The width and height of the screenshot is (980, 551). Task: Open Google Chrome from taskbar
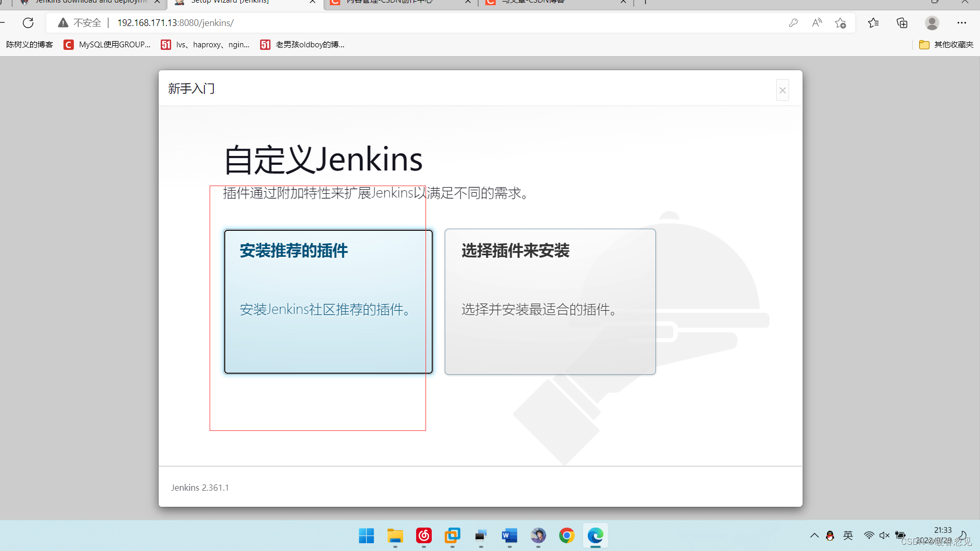(x=567, y=535)
